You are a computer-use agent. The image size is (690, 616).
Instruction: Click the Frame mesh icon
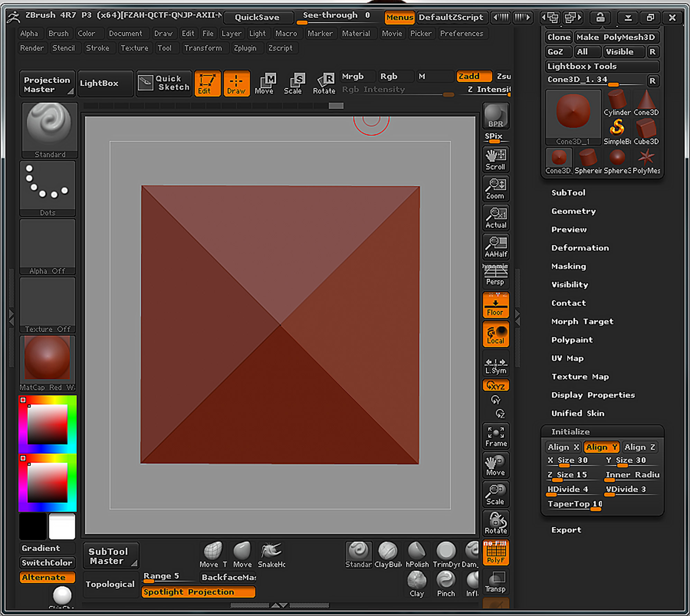[496, 436]
